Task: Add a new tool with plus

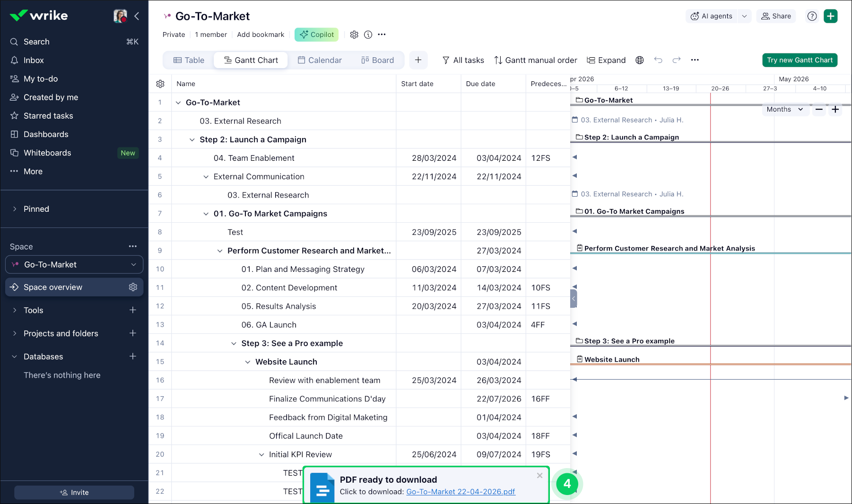Action: click(133, 310)
